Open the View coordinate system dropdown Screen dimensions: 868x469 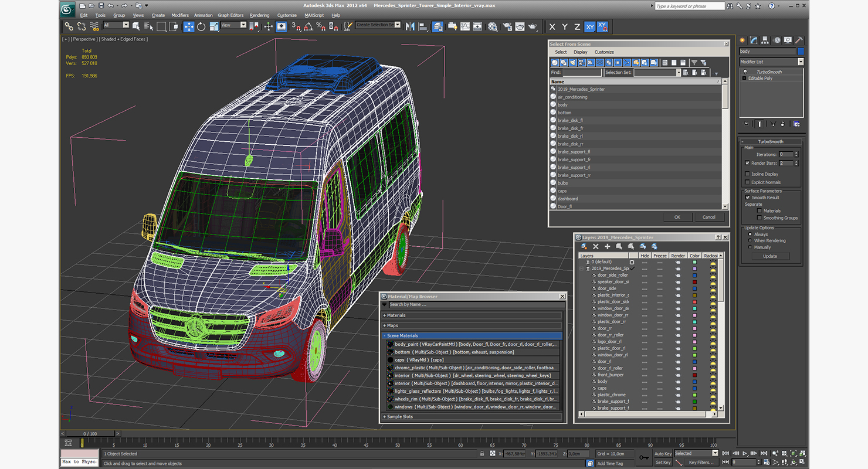pos(233,25)
